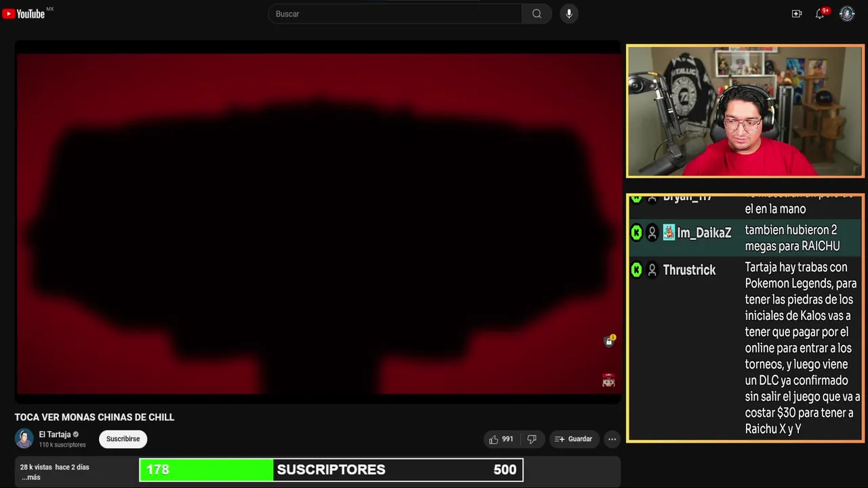Click the green badge beside Im_DaikaZ
This screenshot has height=488, width=868.
coord(636,232)
